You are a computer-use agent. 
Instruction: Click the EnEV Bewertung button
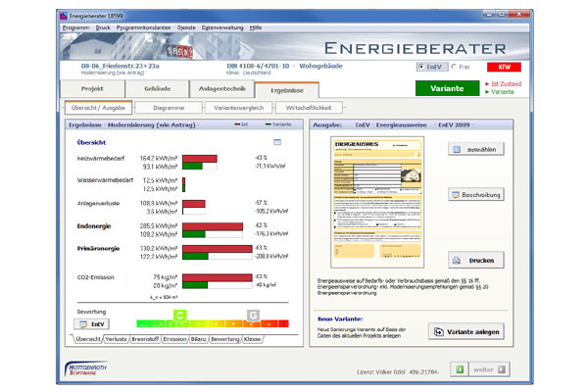pyautogui.click(x=92, y=324)
